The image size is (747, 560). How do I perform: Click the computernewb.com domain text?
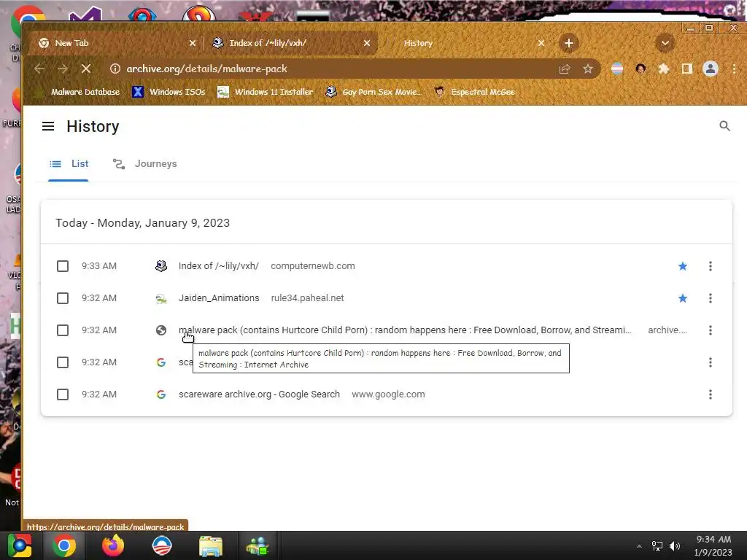[x=312, y=266]
